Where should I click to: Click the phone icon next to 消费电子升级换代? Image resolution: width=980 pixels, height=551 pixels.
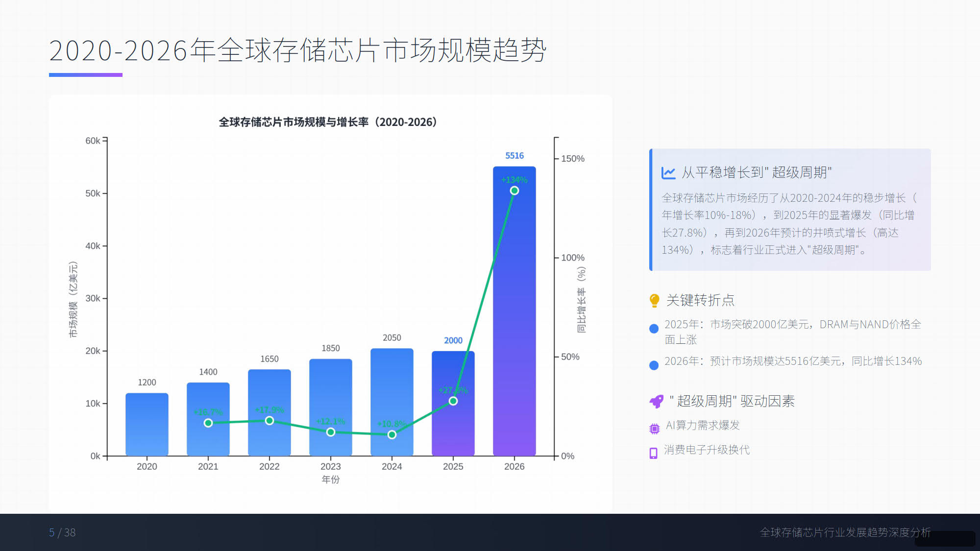coord(653,453)
